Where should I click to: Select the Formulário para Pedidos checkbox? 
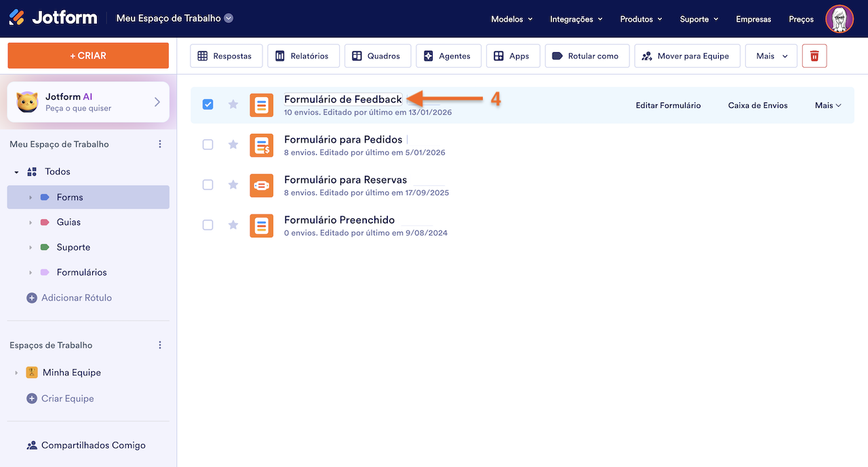tap(208, 145)
